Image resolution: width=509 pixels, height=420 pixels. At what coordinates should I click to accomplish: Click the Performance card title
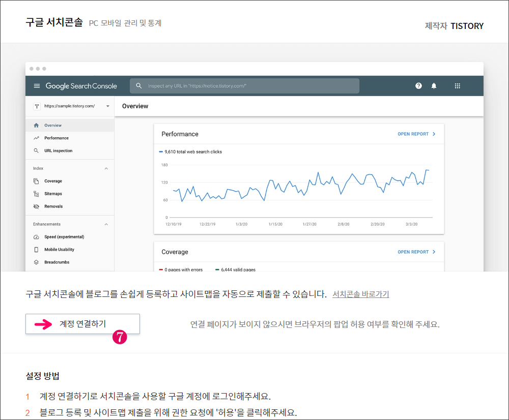[x=180, y=134]
